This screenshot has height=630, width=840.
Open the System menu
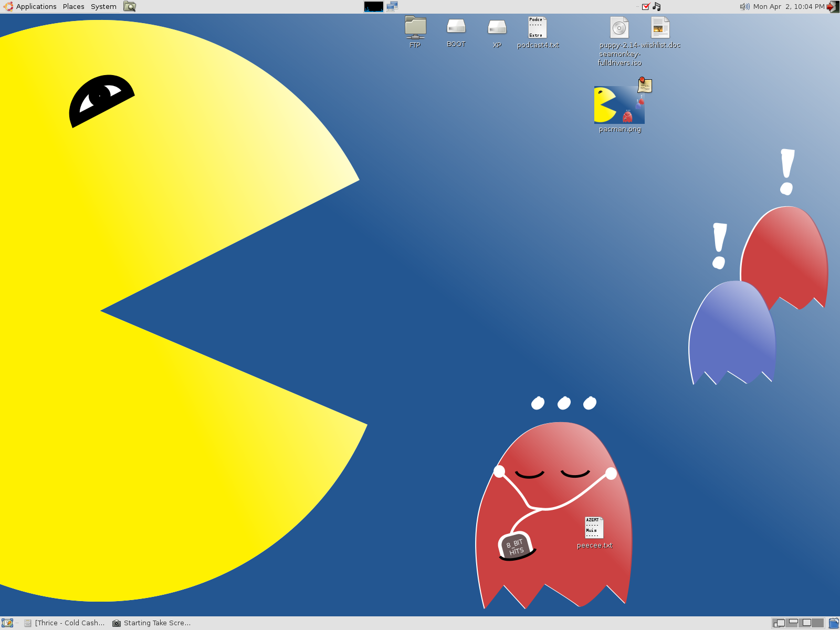[103, 6]
